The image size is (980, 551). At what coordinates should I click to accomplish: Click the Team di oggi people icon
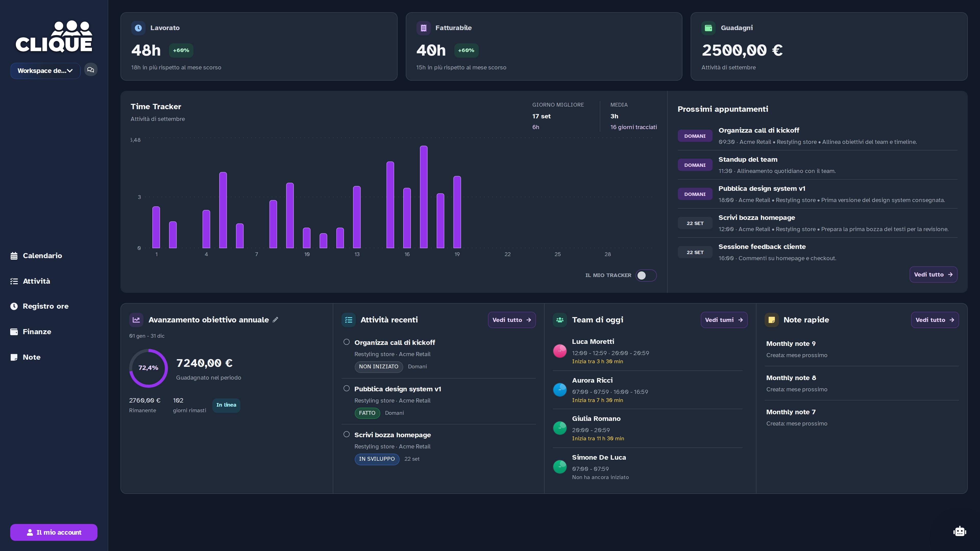click(x=560, y=320)
